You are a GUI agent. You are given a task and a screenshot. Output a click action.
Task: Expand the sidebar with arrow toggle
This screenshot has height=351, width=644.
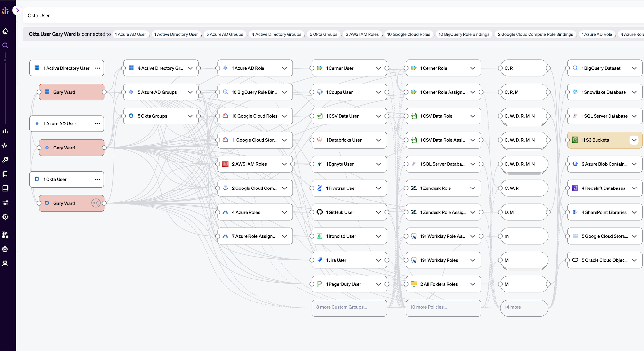(17, 10)
